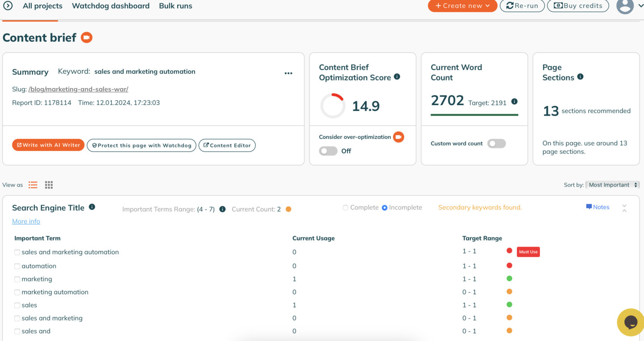This screenshot has height=341, width=644.
Task: Check the 'sales and' term checkbox
Action: coord(17,332)
